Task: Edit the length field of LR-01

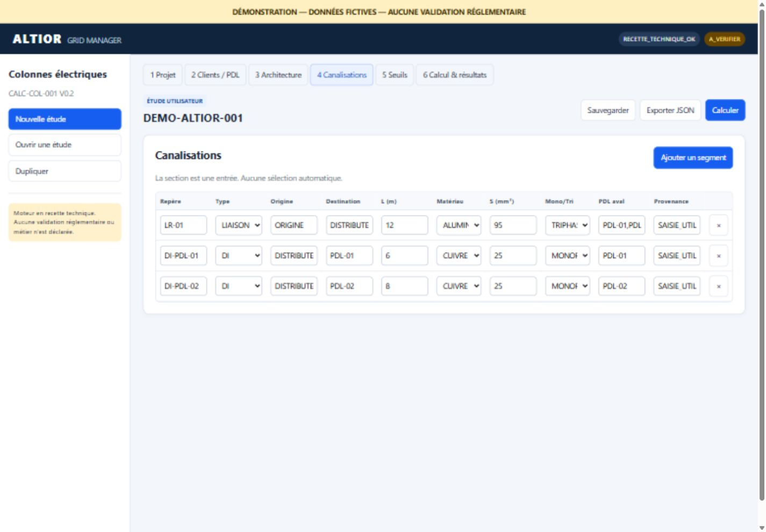Action: [405, 225]
